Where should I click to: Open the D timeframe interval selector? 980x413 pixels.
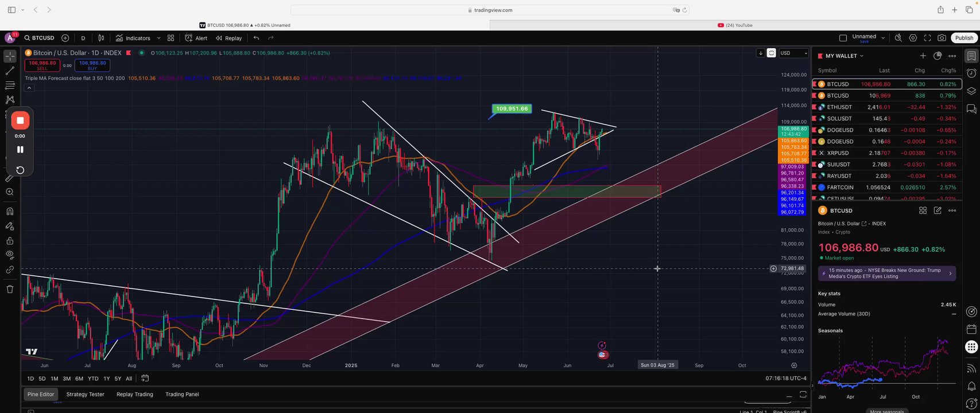[83, 38]
